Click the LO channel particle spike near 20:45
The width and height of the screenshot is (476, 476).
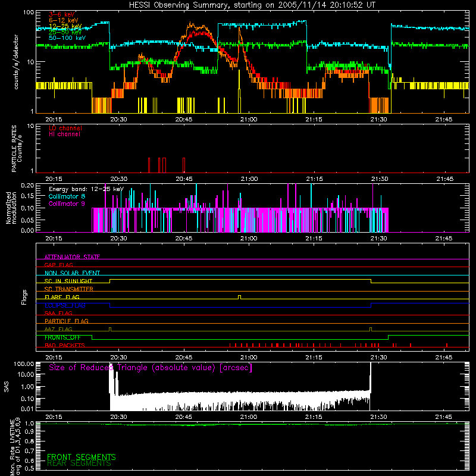coord(184,165)
